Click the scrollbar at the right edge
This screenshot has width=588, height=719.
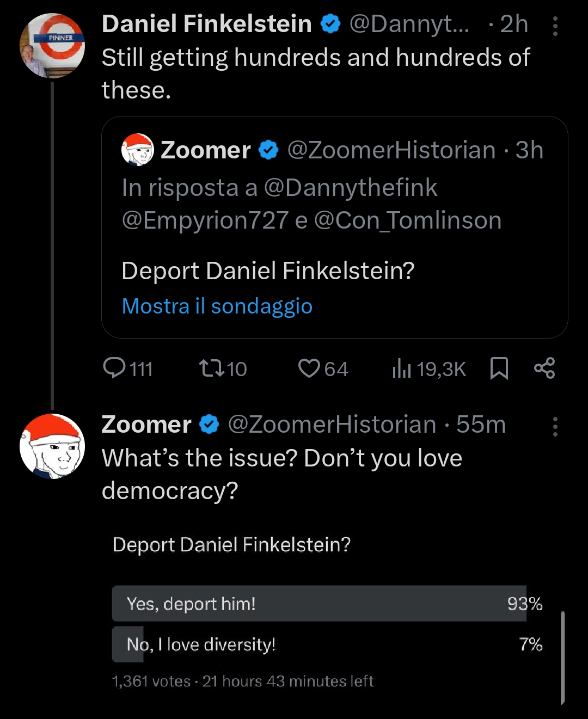coord(562,657)
